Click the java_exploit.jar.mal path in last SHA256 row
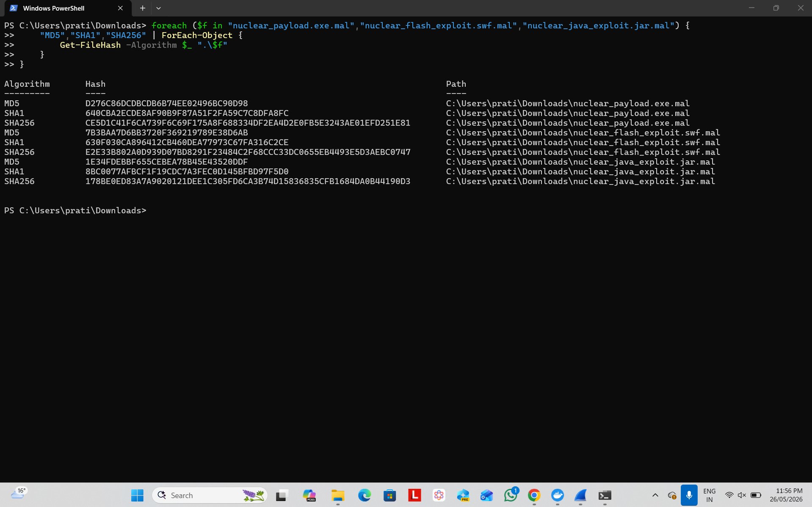The image size is (812, 507). click(x=580, y=181)
